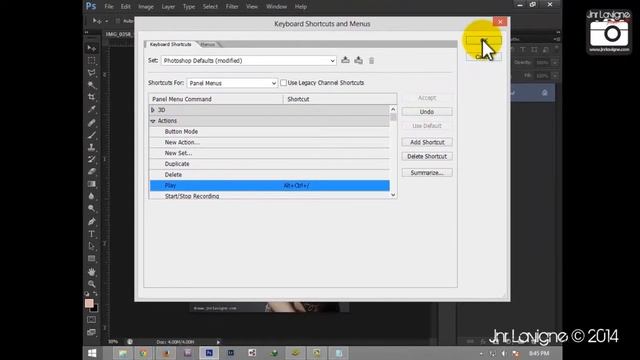Screen dimensions: 640x360
Task: Click the Change Screen Mode icon
Action: tap(91, 332)
